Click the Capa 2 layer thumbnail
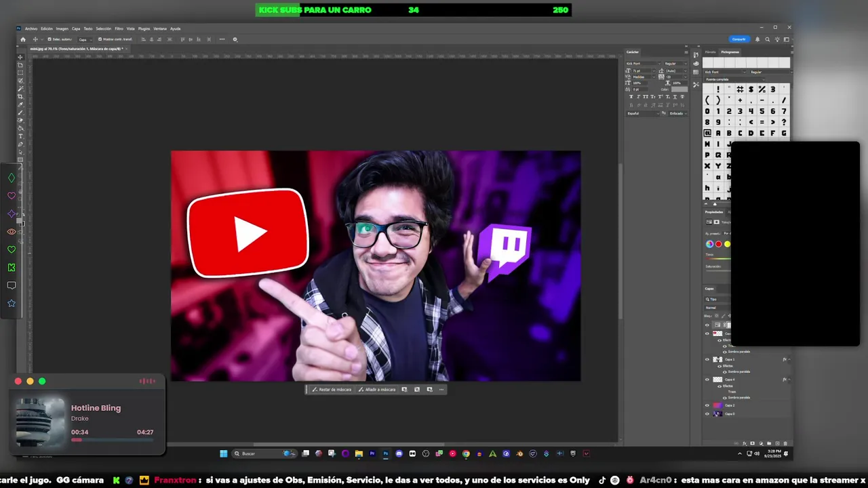The image size is (868, 488). pos(717,405)
